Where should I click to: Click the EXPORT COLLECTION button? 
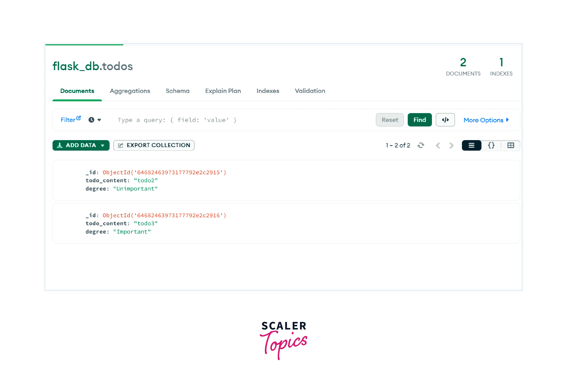154,145
